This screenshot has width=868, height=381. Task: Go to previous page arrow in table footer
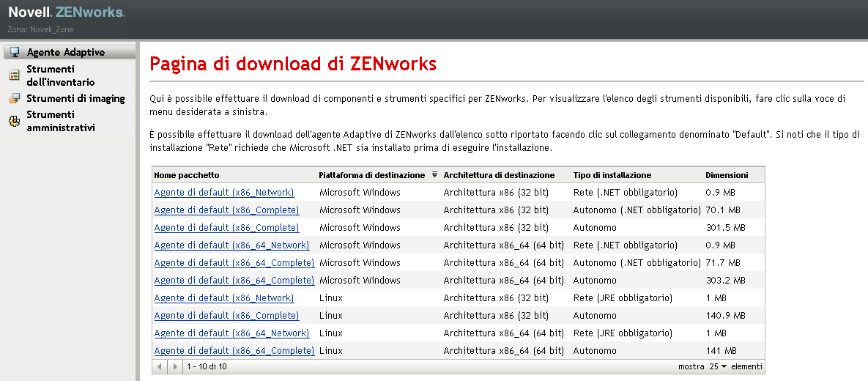point(160,366)
